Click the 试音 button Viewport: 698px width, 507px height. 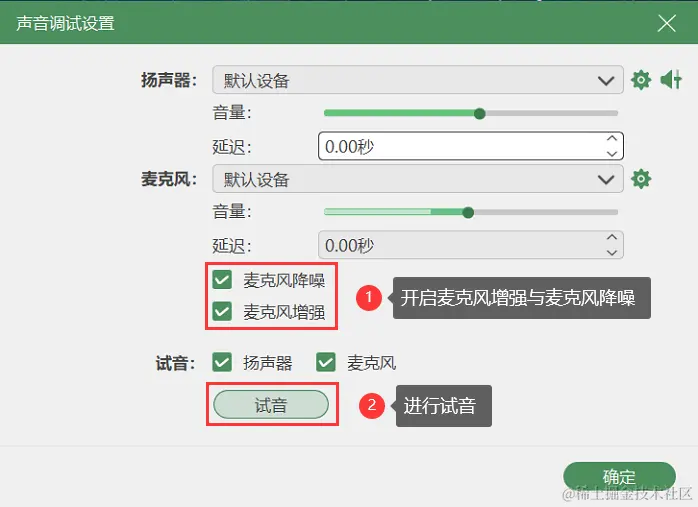(x=271, y=405)
